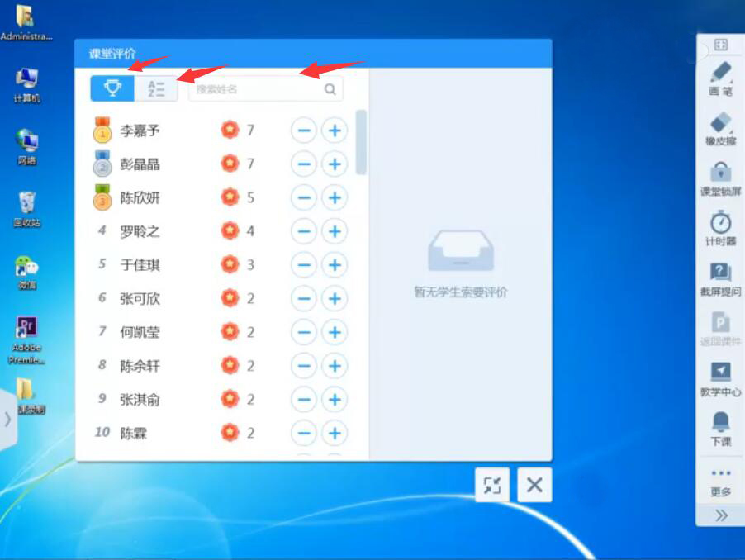Click the gold medal icon for 李嘉予
745x560 pixels.
(x=102, y=130)
